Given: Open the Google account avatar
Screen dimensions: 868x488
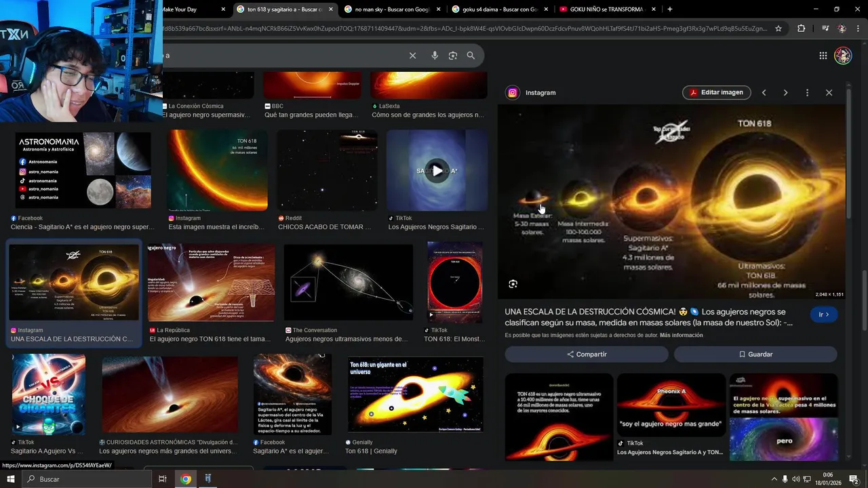Looking at the screenshot, I should (x=843, y=56).
